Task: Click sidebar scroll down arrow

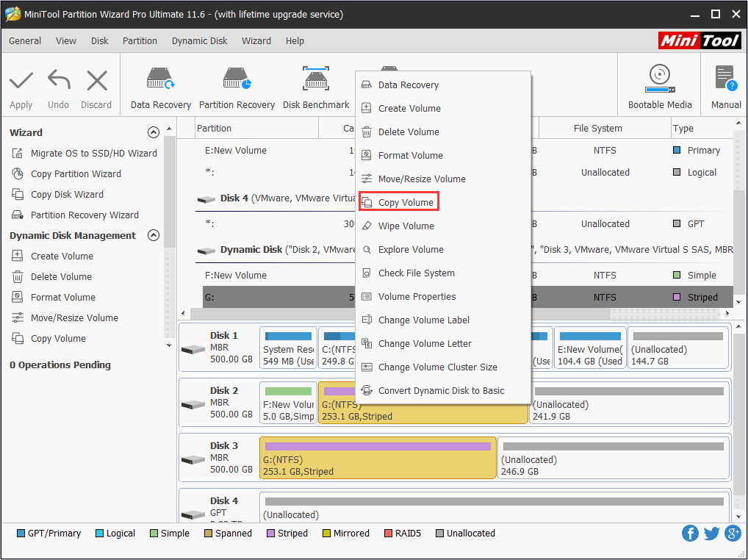Action: (169, 345)
